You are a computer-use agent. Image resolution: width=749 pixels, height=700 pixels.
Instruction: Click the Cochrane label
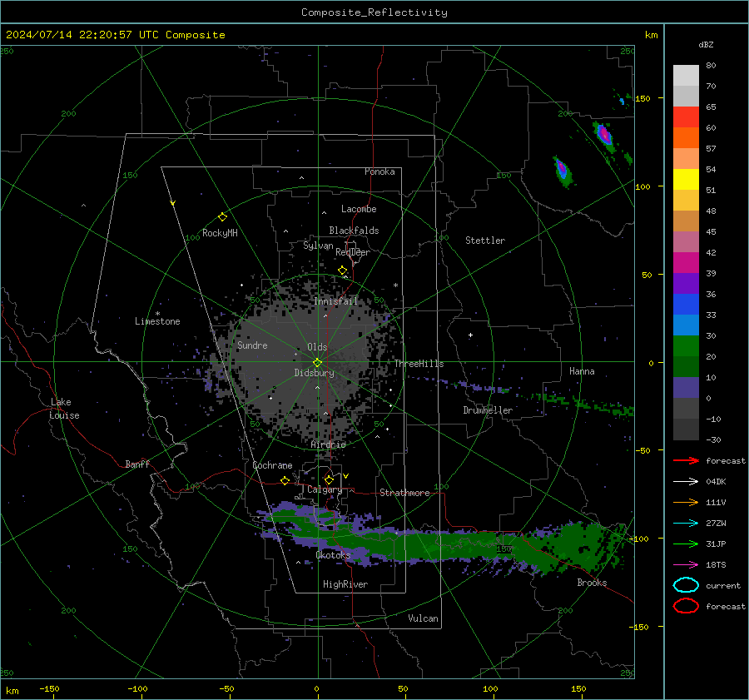272,465
